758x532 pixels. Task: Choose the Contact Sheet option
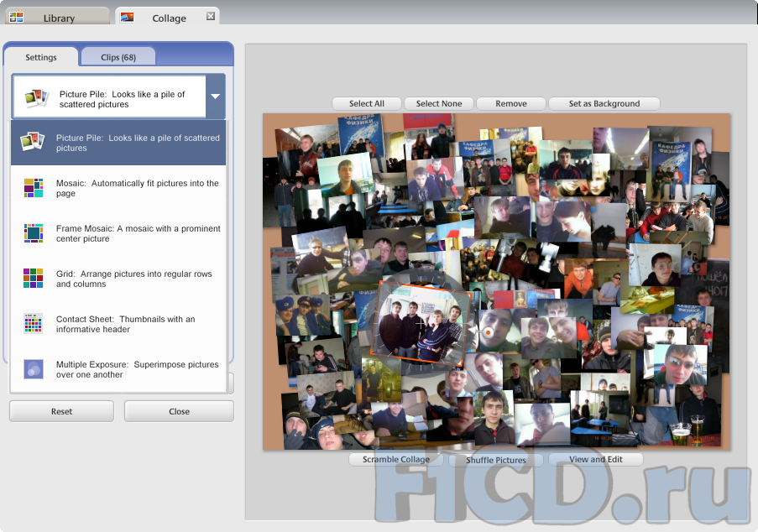point(118,324)
